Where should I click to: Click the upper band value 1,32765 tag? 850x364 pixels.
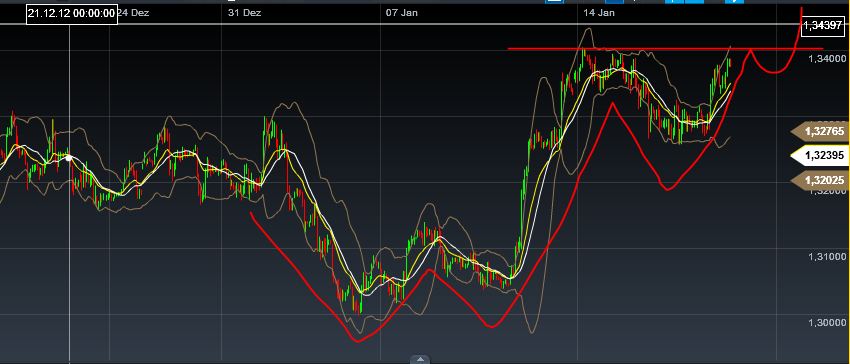[x=820, y=131]
